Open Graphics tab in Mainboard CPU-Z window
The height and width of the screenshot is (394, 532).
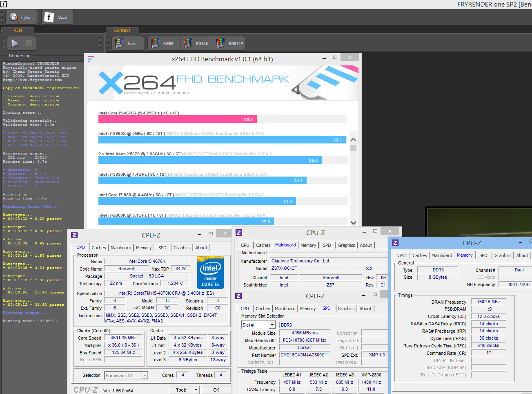point(347,245)
